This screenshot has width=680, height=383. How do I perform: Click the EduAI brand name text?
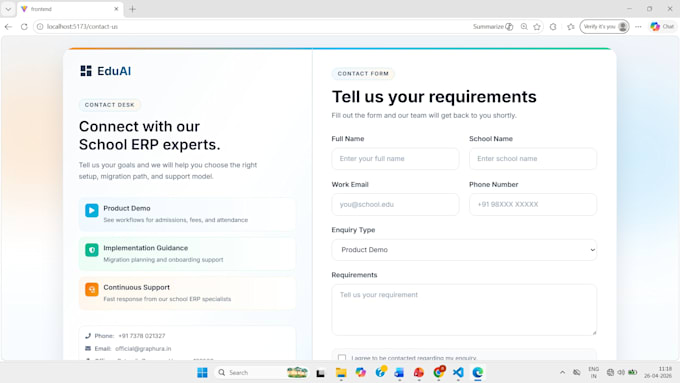114,71
